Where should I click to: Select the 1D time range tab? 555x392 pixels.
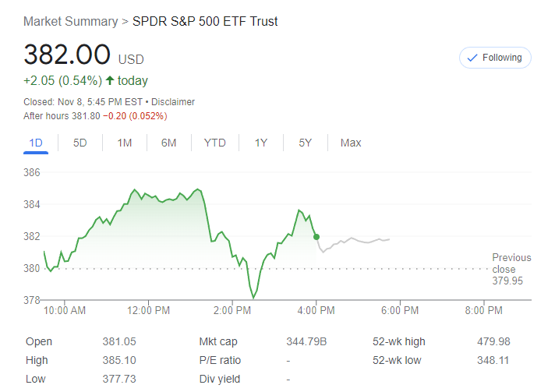[x=35, y=143]
